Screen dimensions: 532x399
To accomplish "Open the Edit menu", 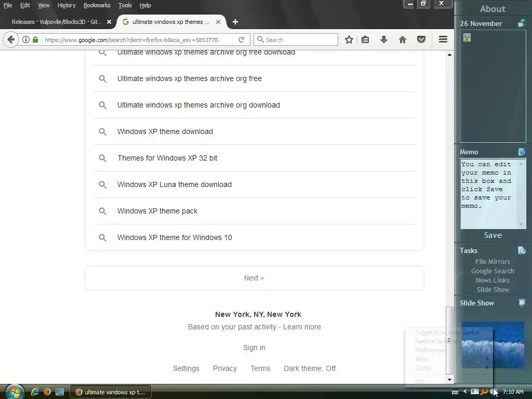I will point(25,5).
